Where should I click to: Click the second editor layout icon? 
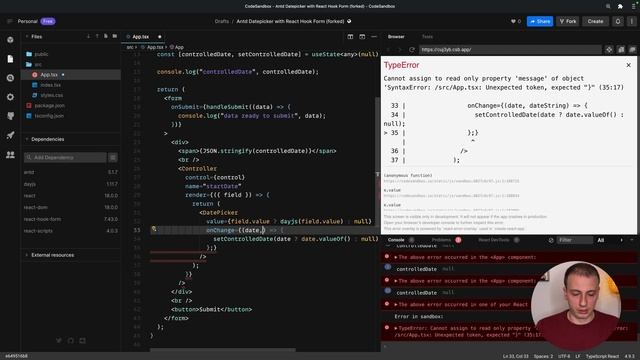click(362, 37)
